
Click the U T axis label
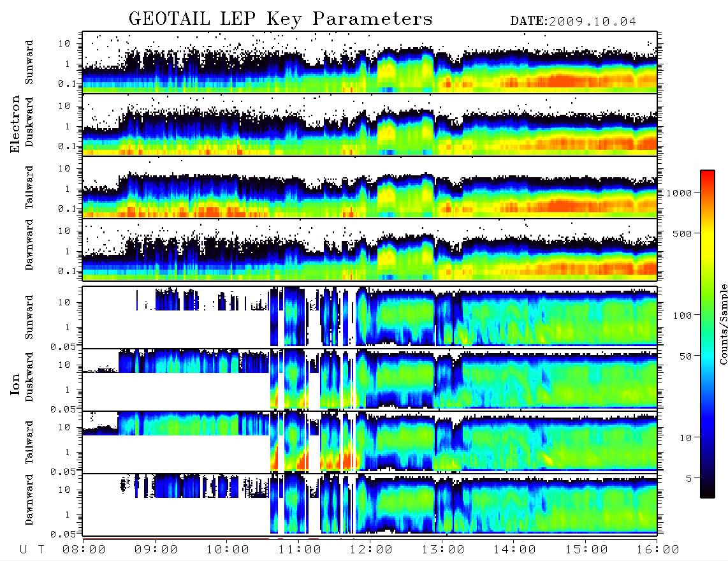pyautogui.click(x=32, y=550)
